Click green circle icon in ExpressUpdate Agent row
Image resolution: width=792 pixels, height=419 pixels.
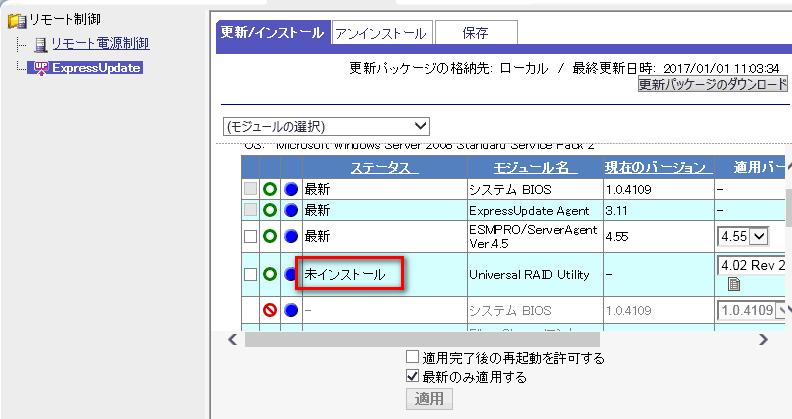269,210
